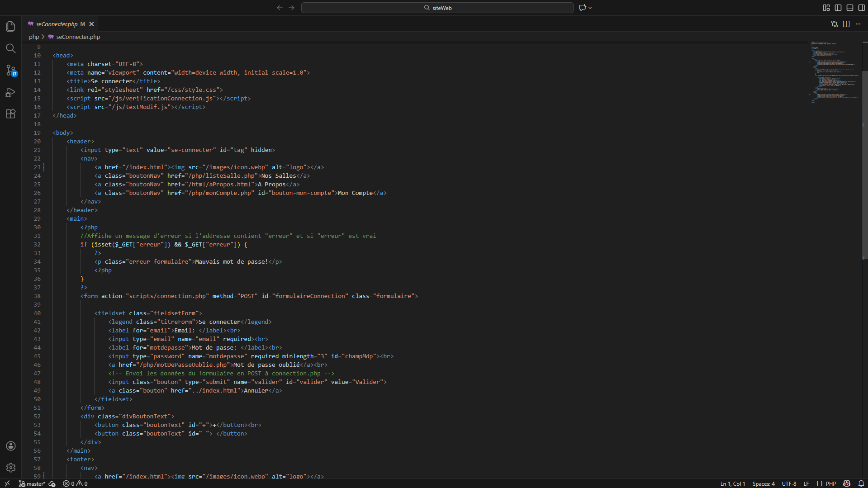Click Ln 1, Col 1 in status bar
Screen dimensions: 868x488
tap(733, 483)
